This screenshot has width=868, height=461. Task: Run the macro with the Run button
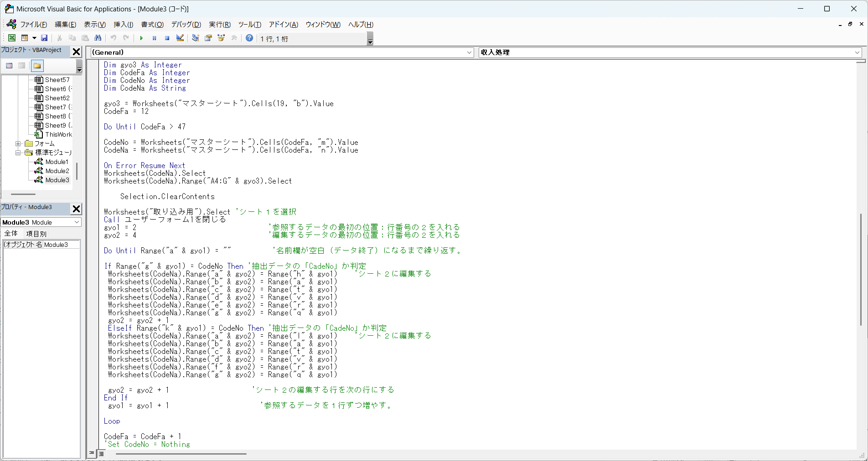tap(141, 38)
